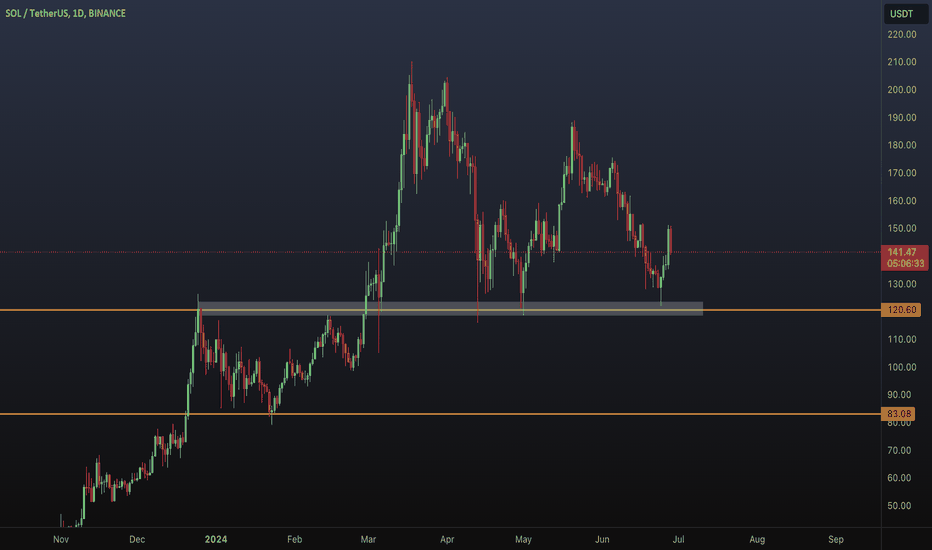The image size is (932, 550).
Task: Click the 50.00 price axis label
Action: click(899, 506)
